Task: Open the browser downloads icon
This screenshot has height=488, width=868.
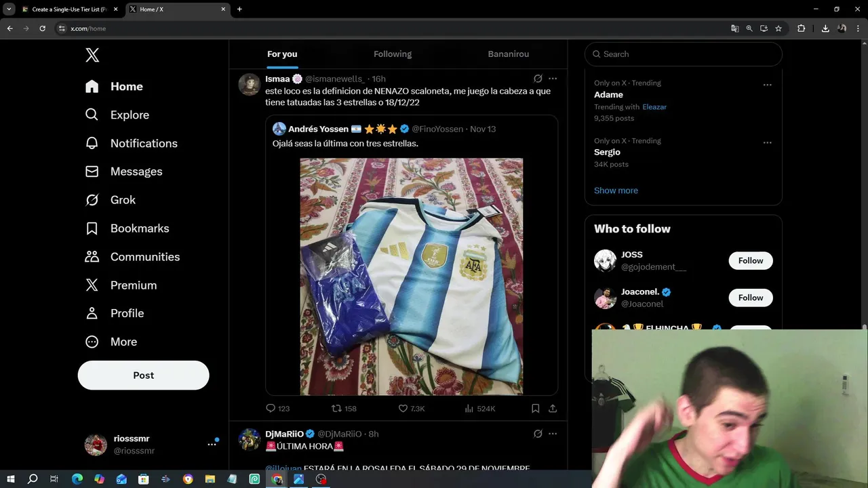Action: pos(825,28)
